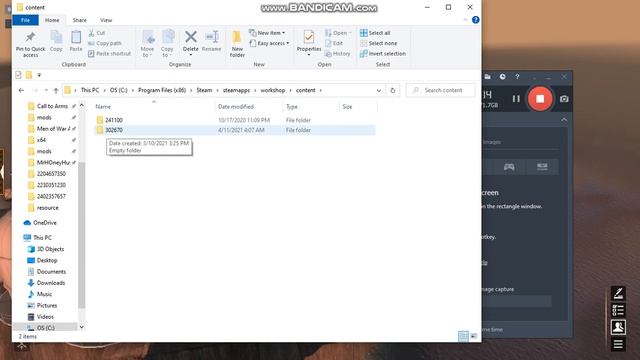
Task: Pause the Bandicam recording
Action: (516, 99)
